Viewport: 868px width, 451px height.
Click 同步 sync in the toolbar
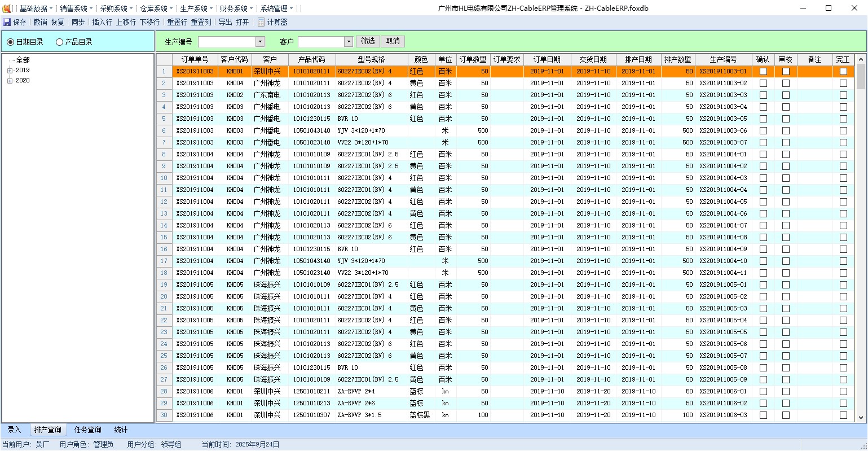tap(78, 22)
